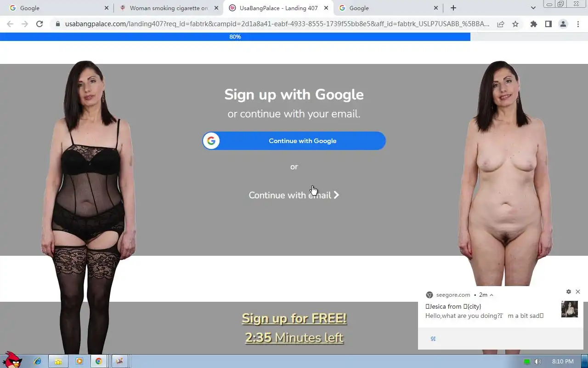Viewport: 588px width, 368px height.
Task: Go forward in browser history
Action: (x=25, y=24)
